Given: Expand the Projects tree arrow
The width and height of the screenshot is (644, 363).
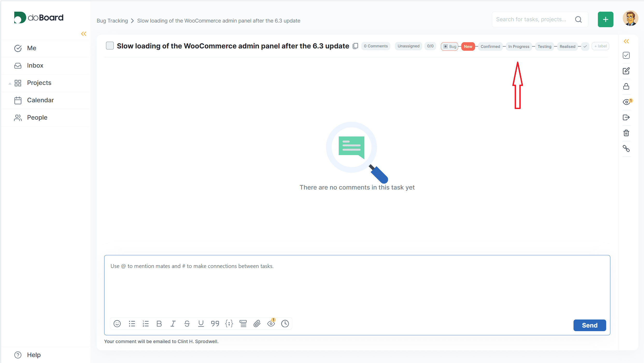Looking at the screenshot, I should click(x=10, y=83).
